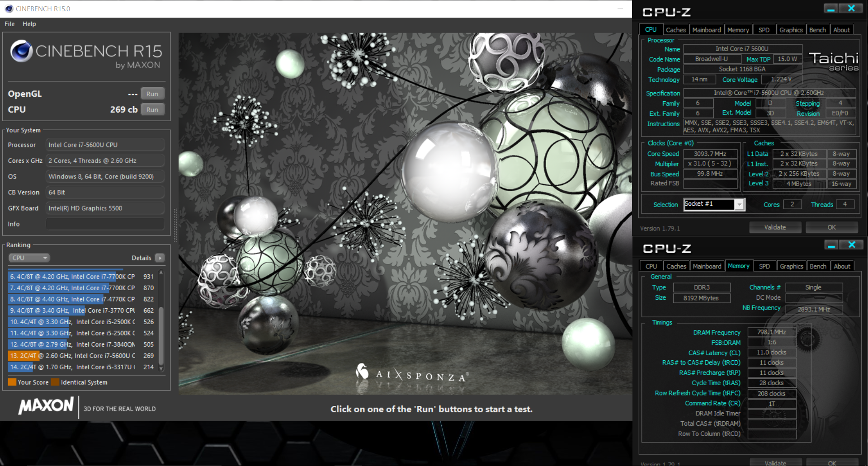
Task: Click the Core Speed value 3093.7 MHz
Action: tap(710, 154)
